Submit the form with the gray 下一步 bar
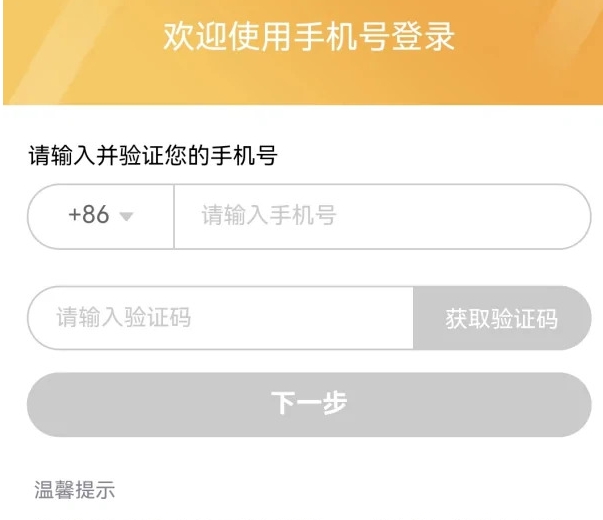This screenshot has width=603, height=520. click(x=309, y=404)
